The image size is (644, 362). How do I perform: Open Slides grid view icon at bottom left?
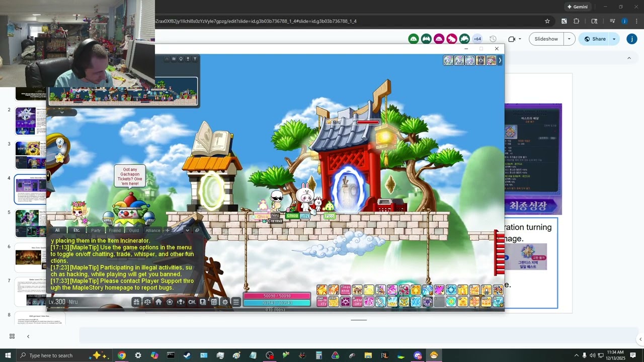tap(12, 336)
